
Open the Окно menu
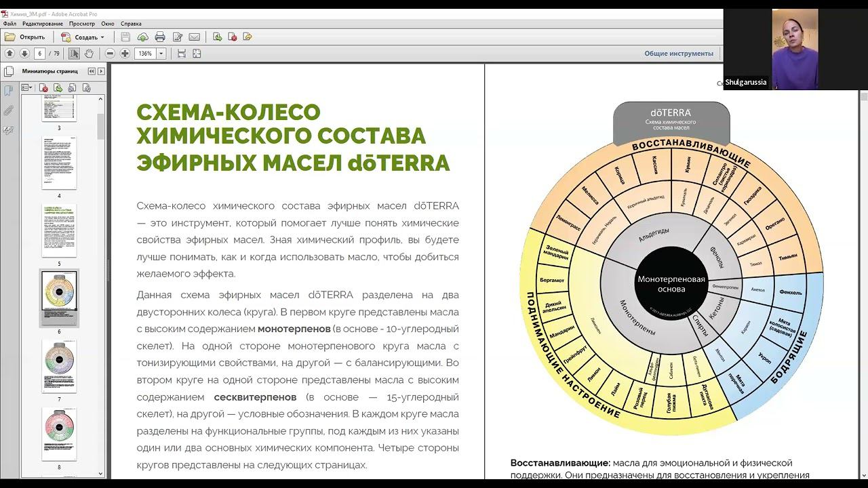108,24
